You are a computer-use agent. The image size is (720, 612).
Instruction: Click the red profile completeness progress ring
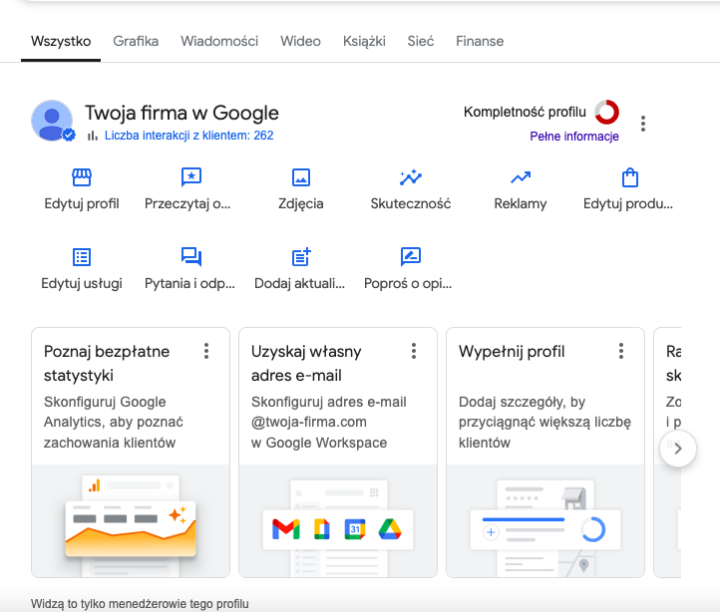(606, 112)
